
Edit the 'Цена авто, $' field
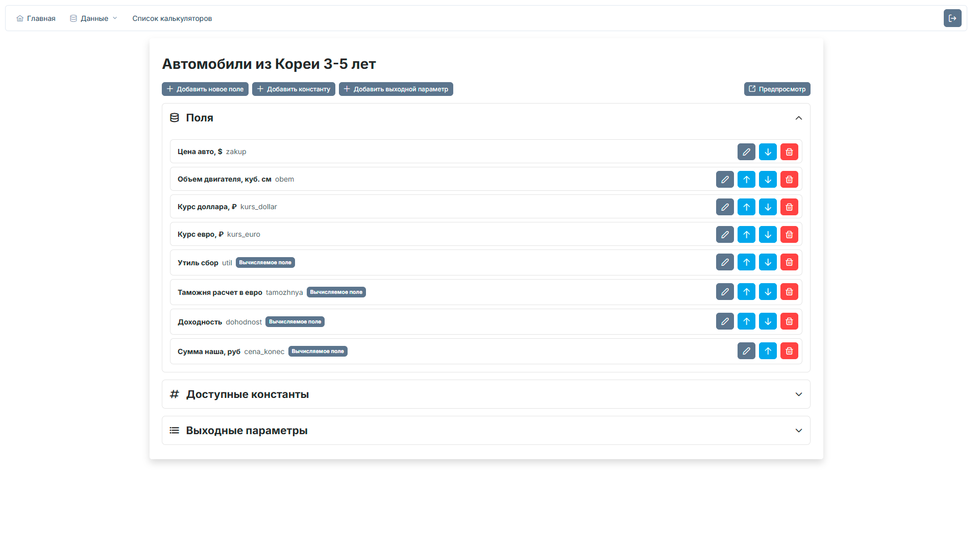pos(746,152)
